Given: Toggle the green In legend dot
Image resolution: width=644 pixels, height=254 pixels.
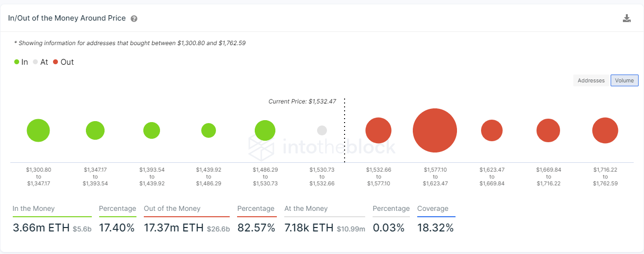Looking at the screenshot, I should point(17,62).
